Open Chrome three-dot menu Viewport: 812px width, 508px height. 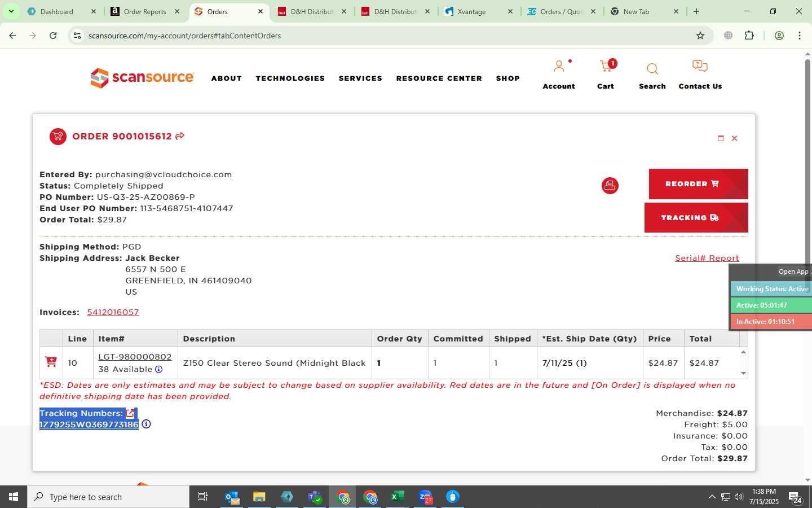click(800, 36)
